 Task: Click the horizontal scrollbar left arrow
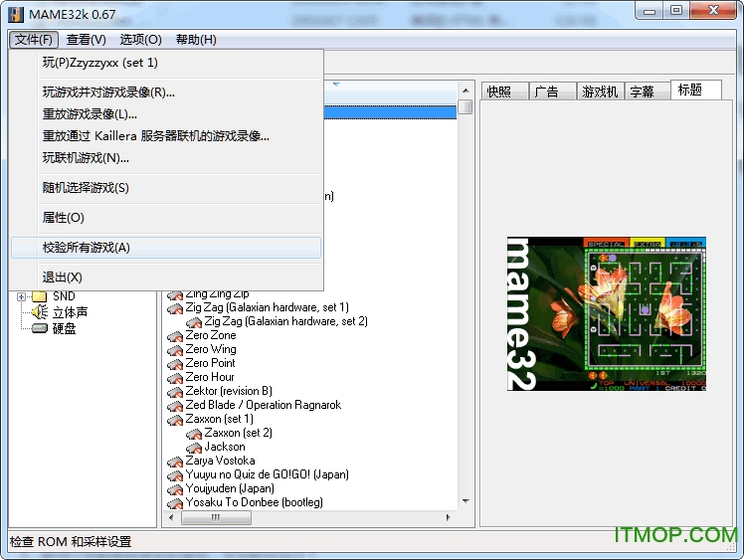(x=171, y=518)
